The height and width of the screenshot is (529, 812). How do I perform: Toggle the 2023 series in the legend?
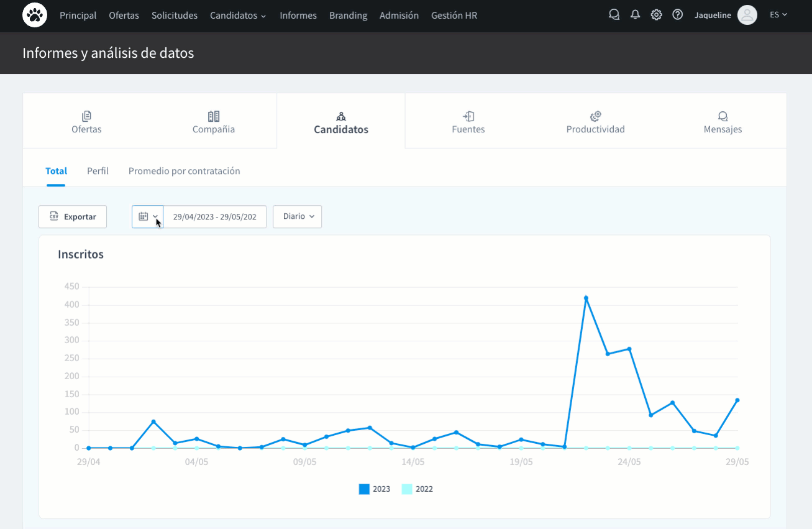point(374,489)
